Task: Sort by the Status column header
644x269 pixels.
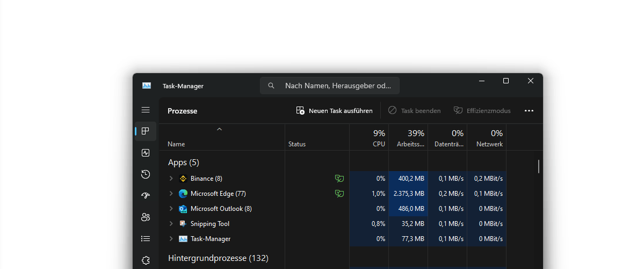Action: tap(317, 137)
